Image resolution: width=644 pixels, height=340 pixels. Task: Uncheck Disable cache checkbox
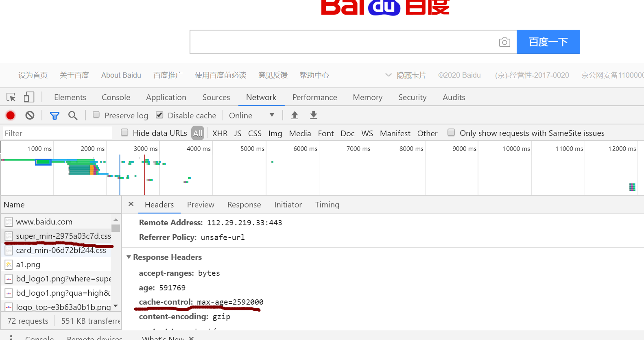pyautogui.click(x=160, y=115)
